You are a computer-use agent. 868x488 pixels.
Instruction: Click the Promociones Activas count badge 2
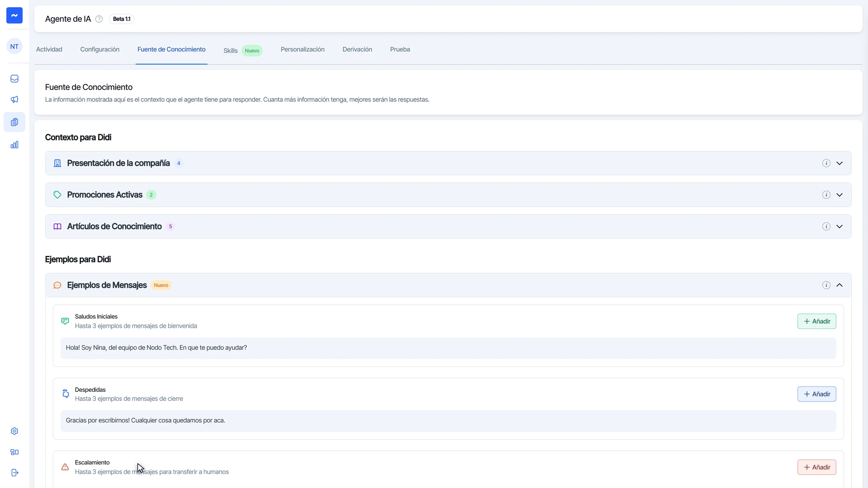[151, 195]
